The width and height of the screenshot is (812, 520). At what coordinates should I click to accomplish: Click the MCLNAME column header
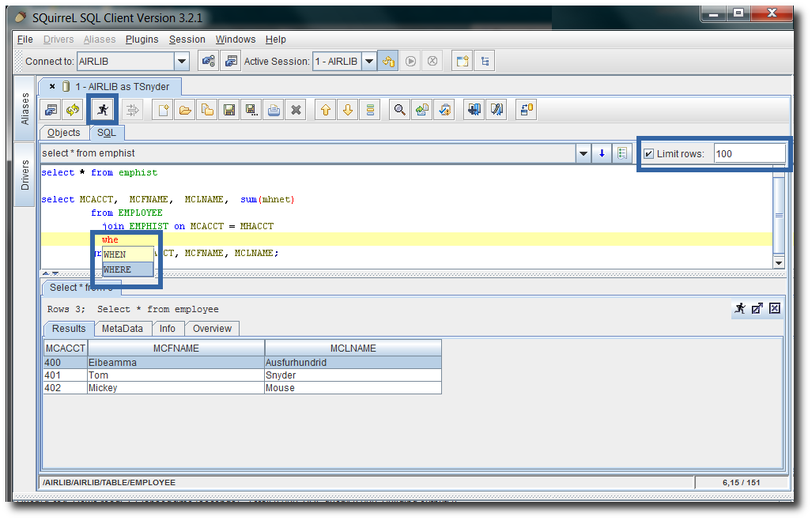click(x=353, y=349)
